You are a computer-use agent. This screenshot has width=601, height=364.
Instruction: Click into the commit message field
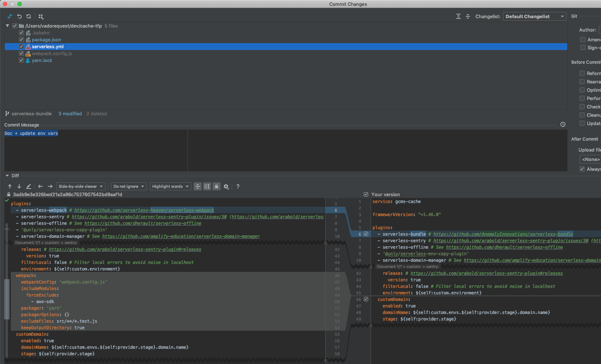[96, 150]
